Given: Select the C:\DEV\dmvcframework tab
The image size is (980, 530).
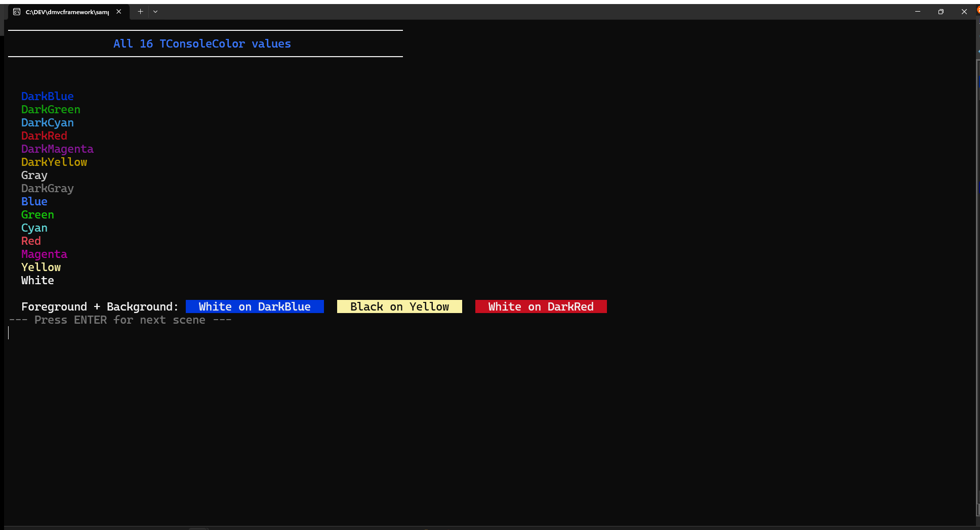Looking at the screenshot, I should click(67, 12).
